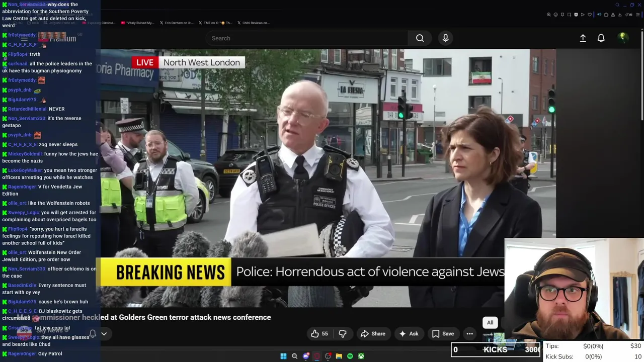This screenshot has height=362, width=644.
Task: Like the video with thumbs-up icon
Action: tap(314, 334)
